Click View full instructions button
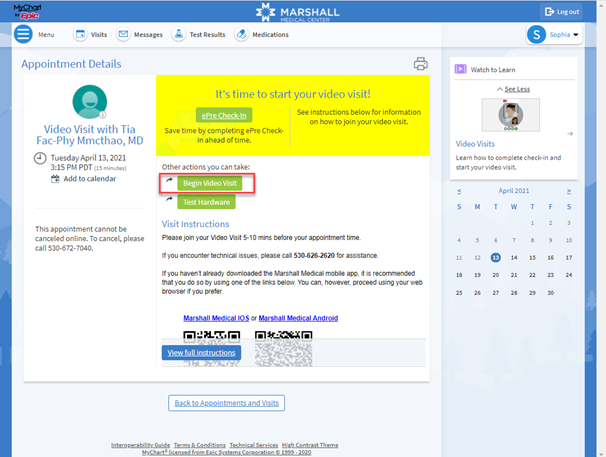606x457 pixels. [x=201, y=353]
